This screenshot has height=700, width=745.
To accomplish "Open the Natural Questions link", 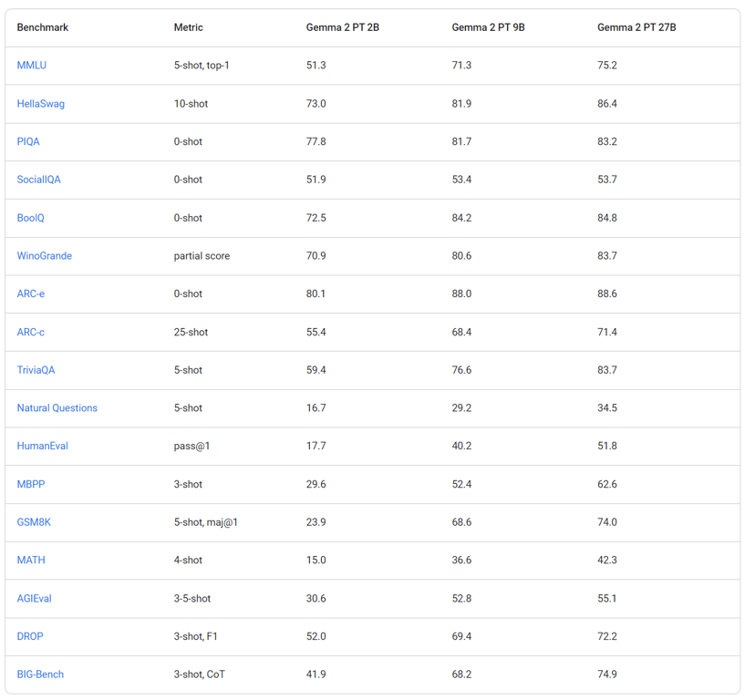I will [x=57, y=408].
